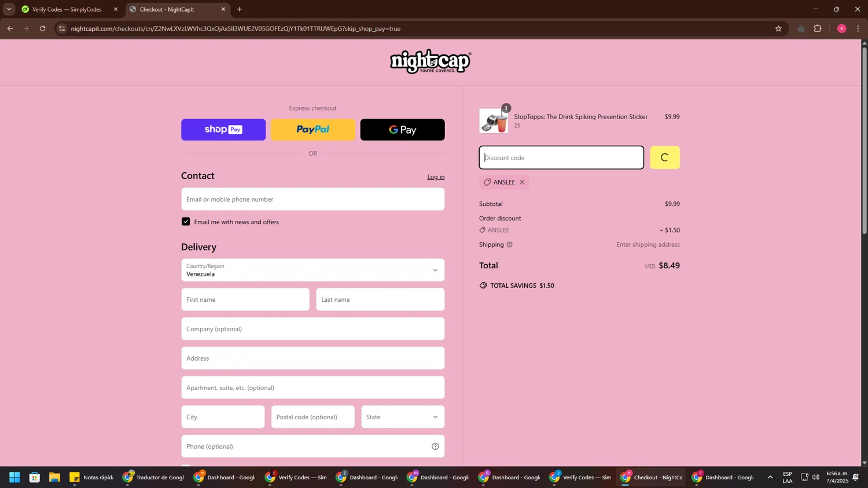Open the tab search dropdown arrow
868x488 pixels.
point(9,9)
